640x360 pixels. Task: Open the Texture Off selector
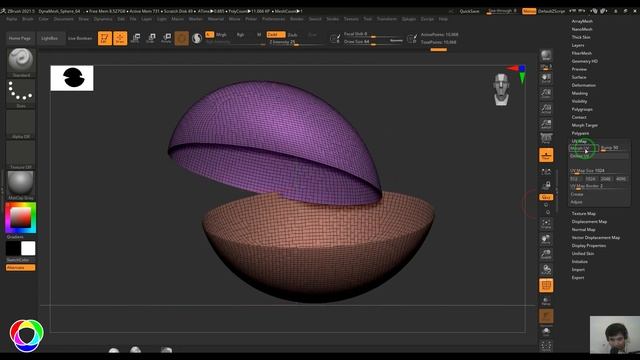click(20, 155)
